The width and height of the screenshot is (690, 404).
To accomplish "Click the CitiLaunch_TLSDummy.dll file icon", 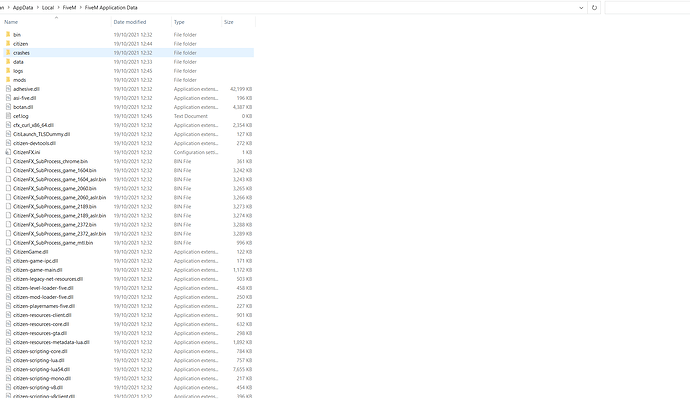I will [x=8, y=134].
